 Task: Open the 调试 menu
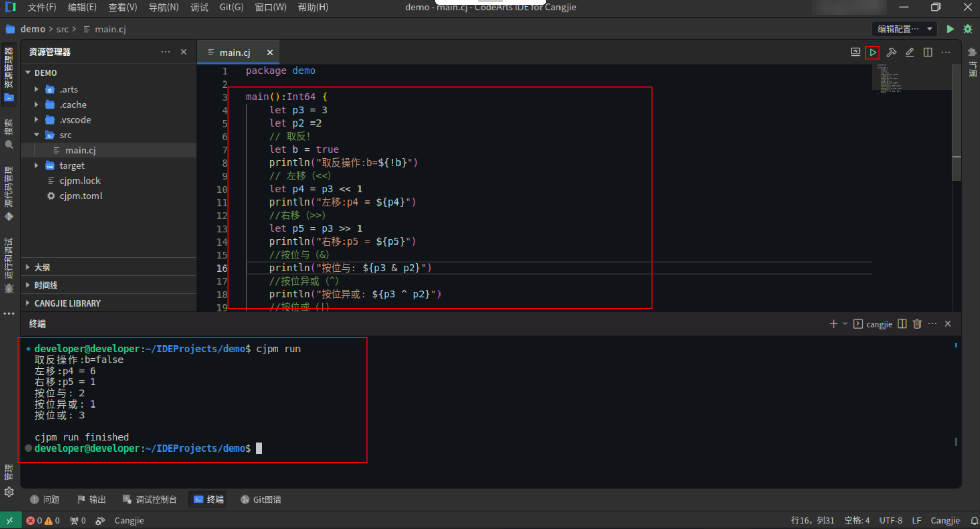[x=199, y=7]
